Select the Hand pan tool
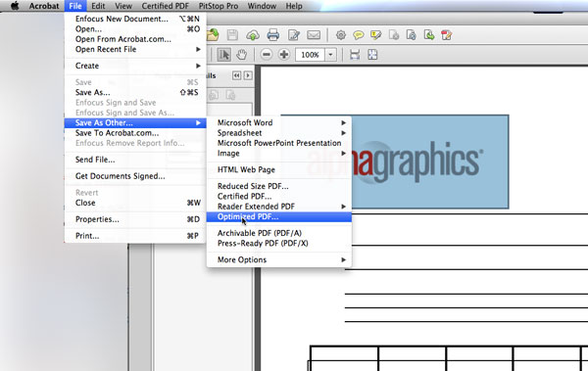The image size is (588, 371). tap(241, 55)
